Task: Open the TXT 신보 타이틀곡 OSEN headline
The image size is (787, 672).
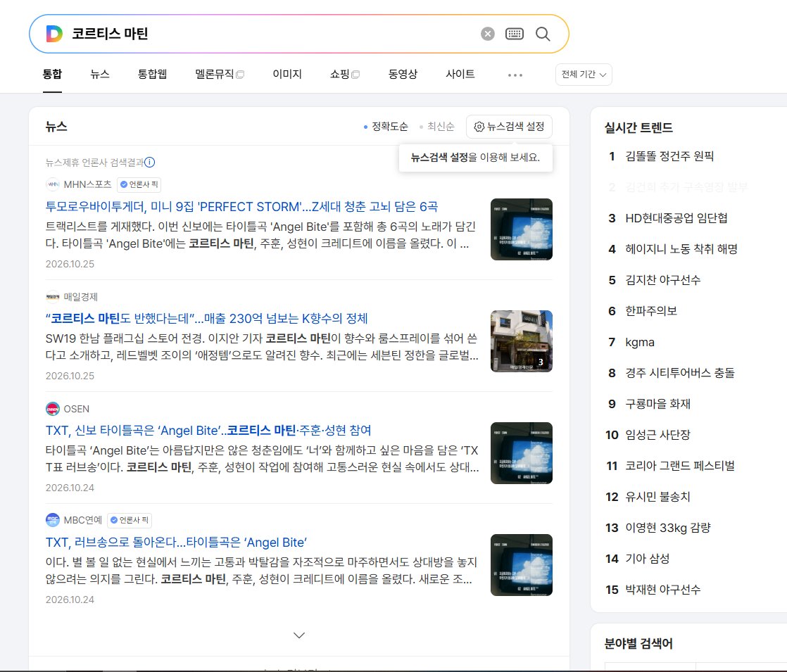Action: (x=208, y=431)
